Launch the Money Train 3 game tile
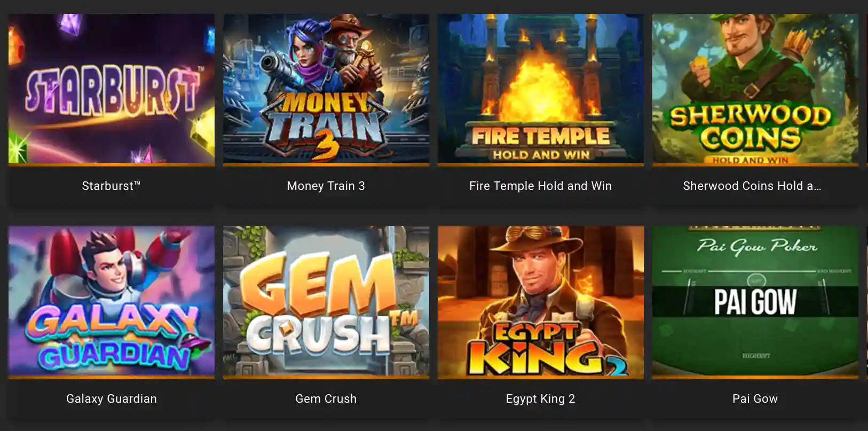 pos(326,89)
